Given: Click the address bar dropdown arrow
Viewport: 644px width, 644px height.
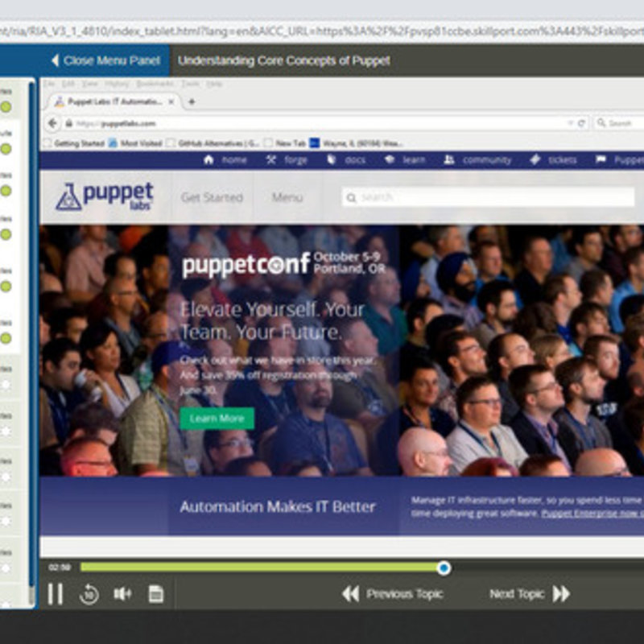Looking at the screenshot, I should tap(570, 123).
